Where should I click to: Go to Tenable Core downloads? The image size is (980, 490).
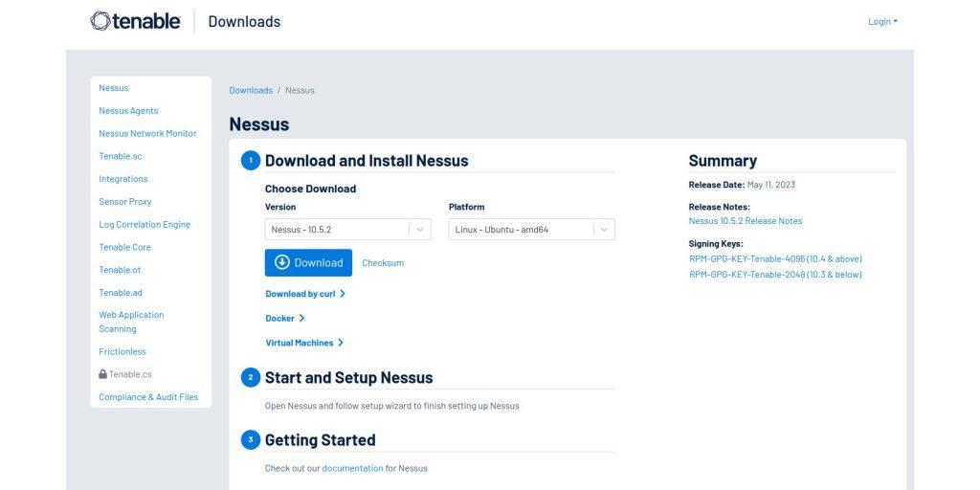point(124,247)
